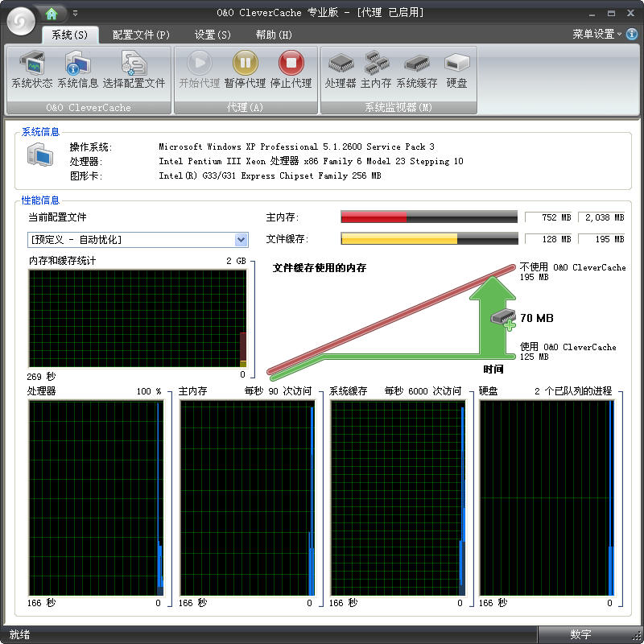Click the green home icon in title bar
Viewport: 644px width, 644px height.
(53, 13)
